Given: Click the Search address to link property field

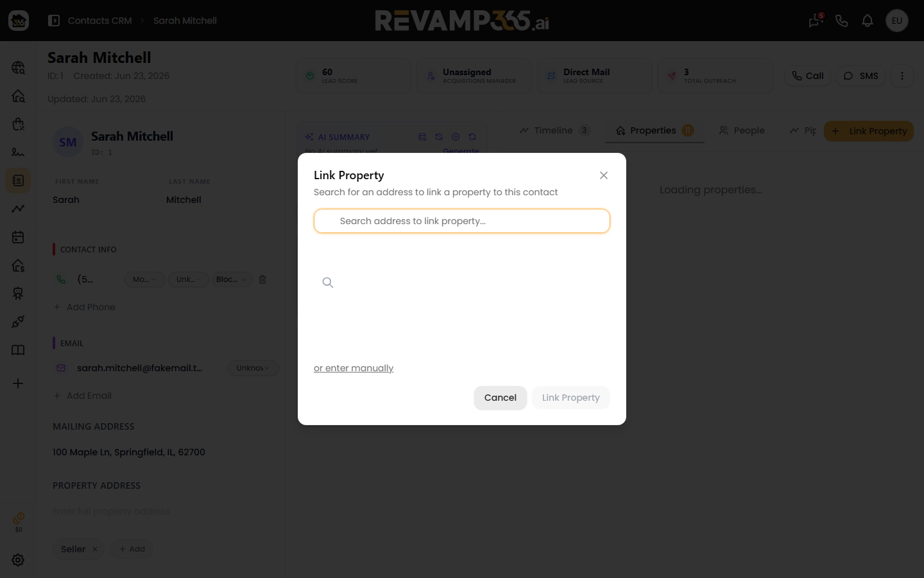Looking at the screenshot, I should point(461,221).
